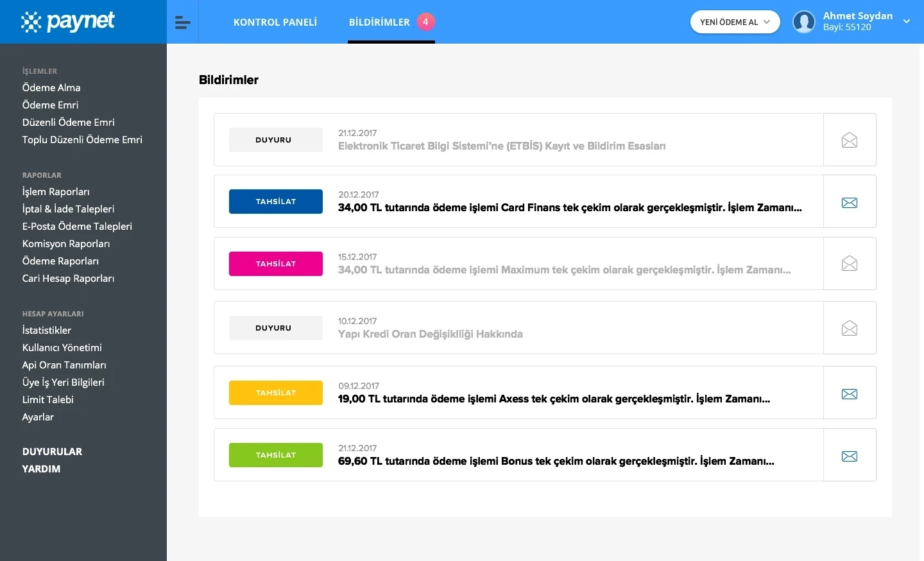The image size is (924, 561).
Task: Go to Komisyon Raporları
Action: (x=66, y=243)
